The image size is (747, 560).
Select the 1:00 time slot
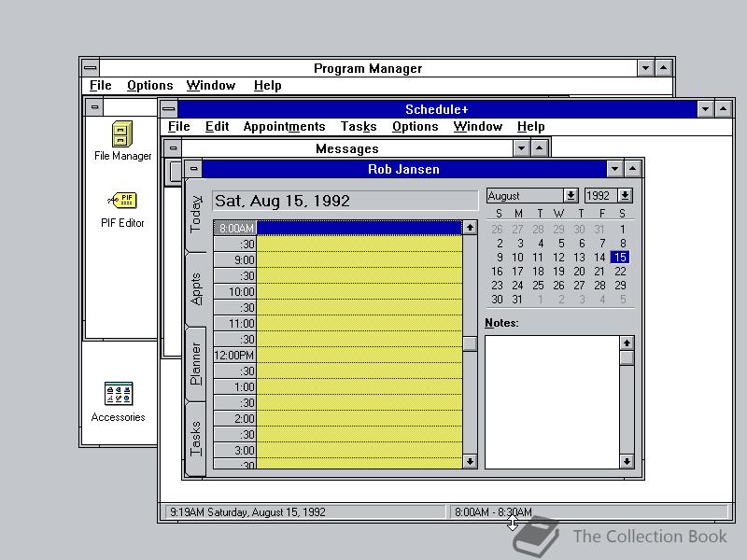pos(359,387)
